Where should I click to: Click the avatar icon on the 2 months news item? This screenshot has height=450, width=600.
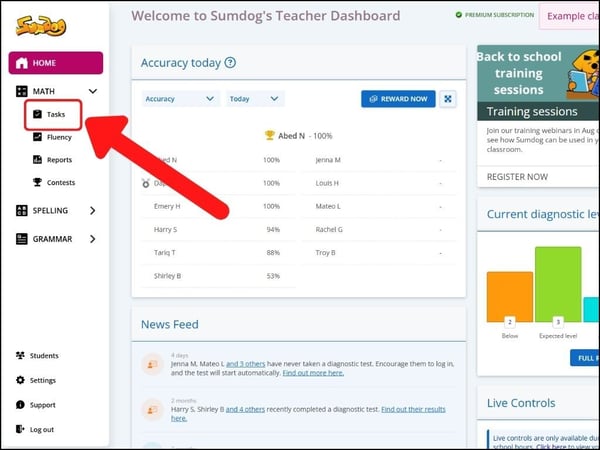point(153,410)
